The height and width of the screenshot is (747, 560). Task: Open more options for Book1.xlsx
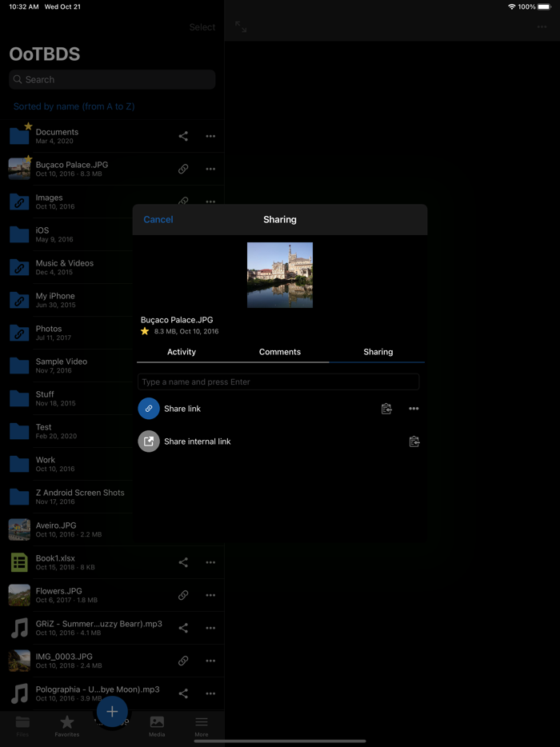pyautogui.click(x=210, y=562)
